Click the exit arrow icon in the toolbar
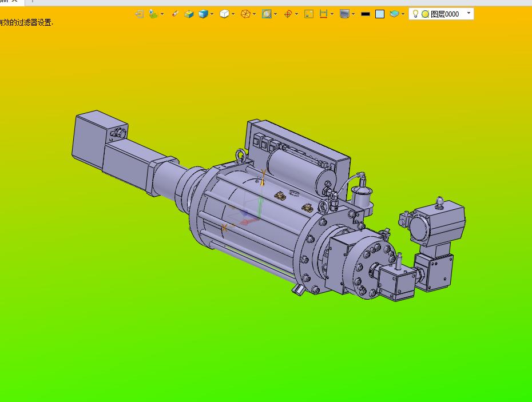This screenshot has width=532, height=402. tap(140, 14)
